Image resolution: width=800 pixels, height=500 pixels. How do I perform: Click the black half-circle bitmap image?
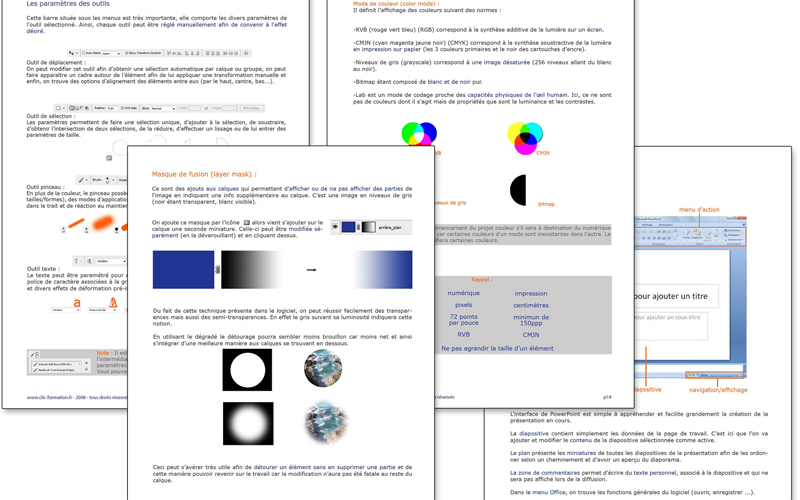point(518,190)
